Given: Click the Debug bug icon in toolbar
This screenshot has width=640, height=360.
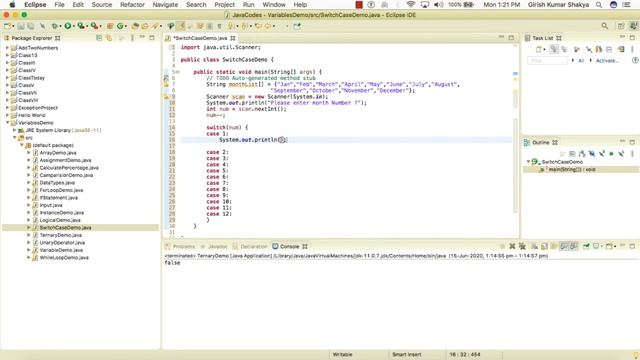Looking at the screenshot, I should click(x=54, y=26).
